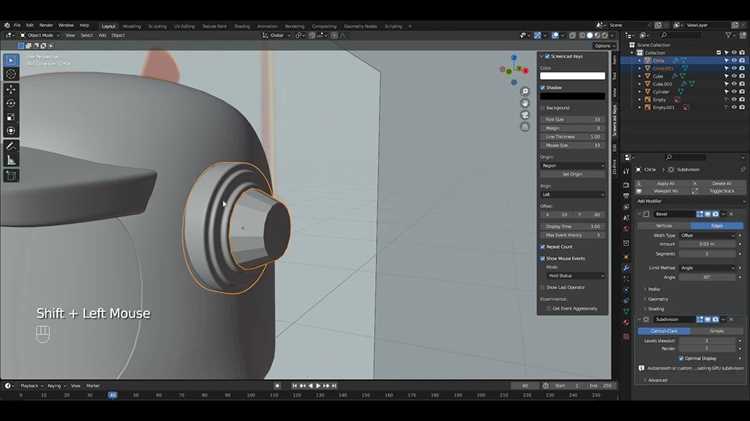Toggle the Repeat Count checkbox

click(x=542, y=247)
